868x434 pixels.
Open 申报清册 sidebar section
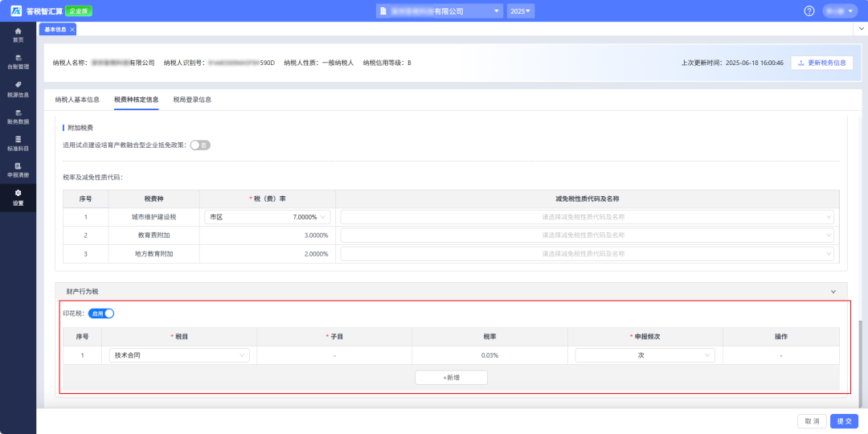pos(18,170)
